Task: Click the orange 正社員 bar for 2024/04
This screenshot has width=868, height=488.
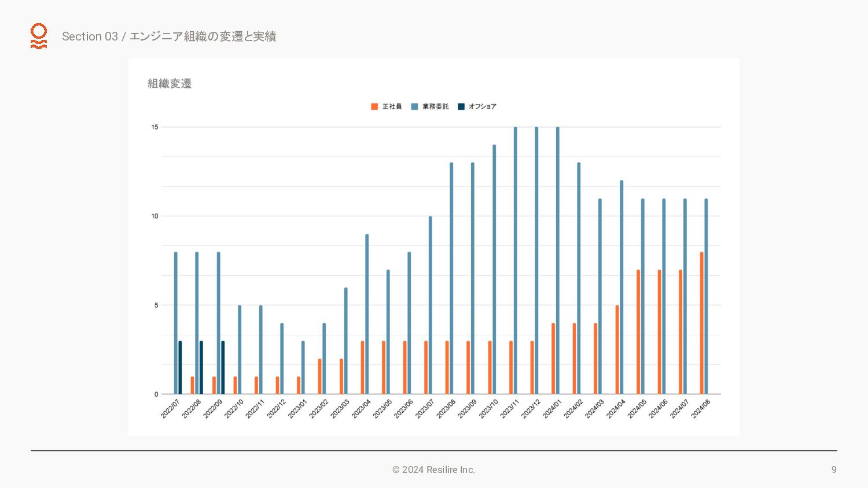Action: (617, 350)
